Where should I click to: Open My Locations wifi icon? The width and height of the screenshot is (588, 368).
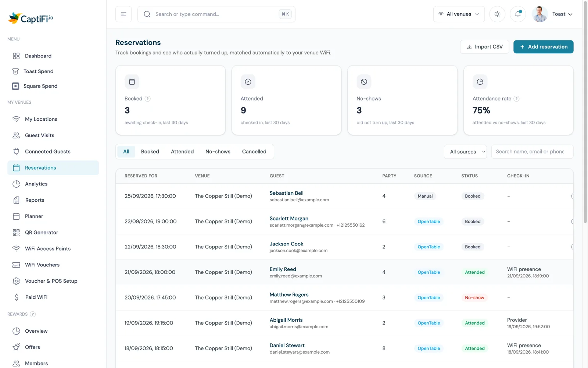click(16, 119)
